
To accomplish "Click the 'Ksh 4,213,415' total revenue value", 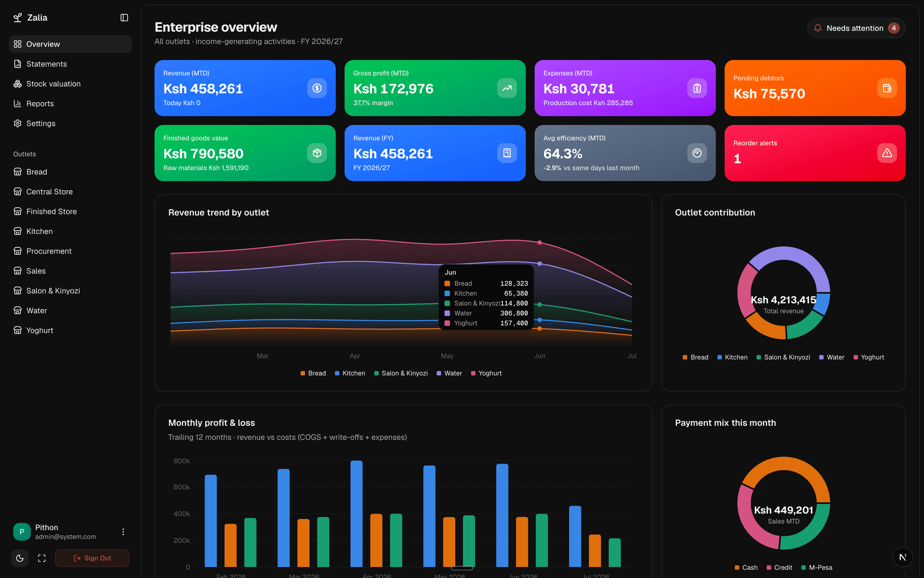I will click(x=783, y=300).
